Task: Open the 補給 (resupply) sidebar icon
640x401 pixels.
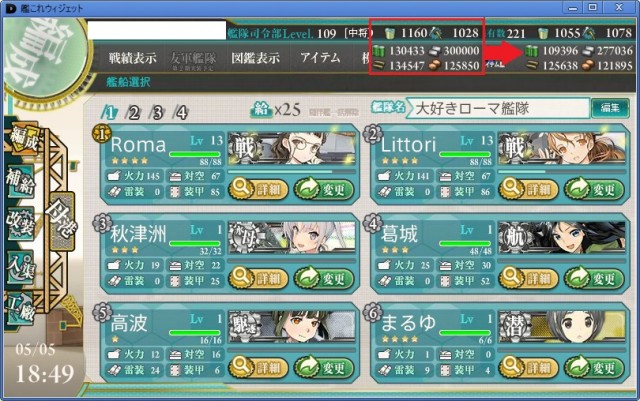Action: [x=21, y=181]
